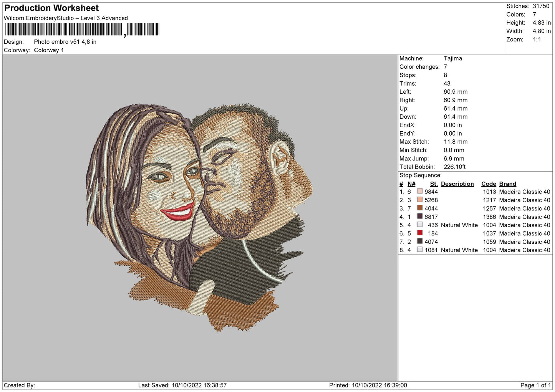This screenshot has height=392, width=555.
Task: Click the design name 'Photo embro v51 4,8 in'
Action: point(65,42)
